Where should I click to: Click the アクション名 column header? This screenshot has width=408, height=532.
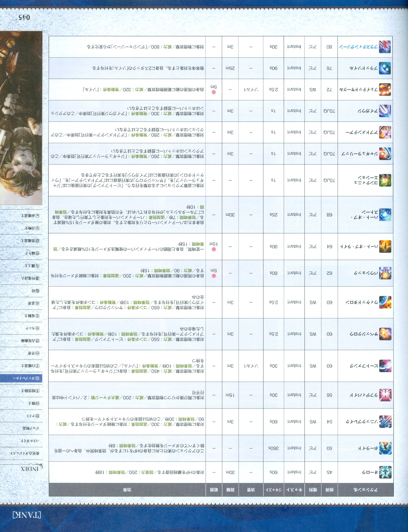click(x=366, y=490)
